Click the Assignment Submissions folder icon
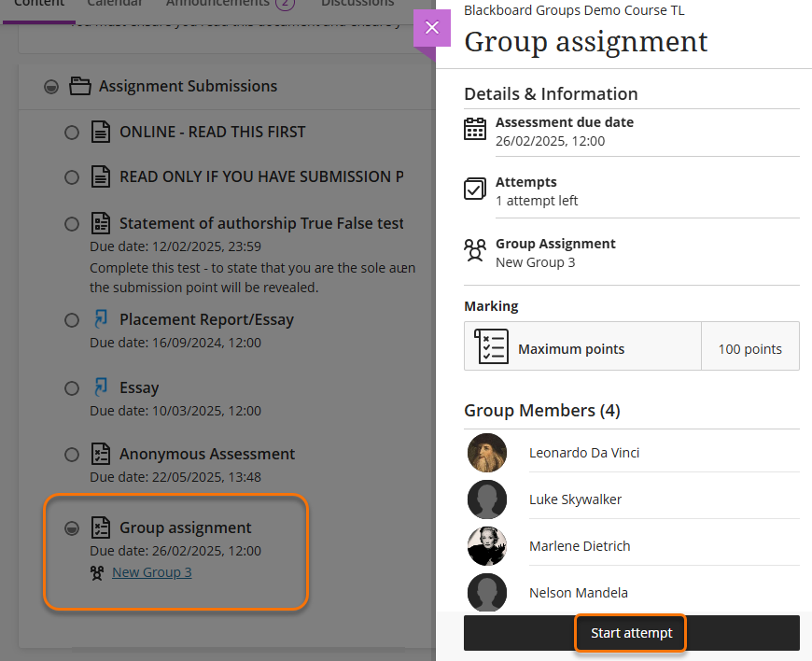Viewport: 812px width, 661px height. click(81, 87)
